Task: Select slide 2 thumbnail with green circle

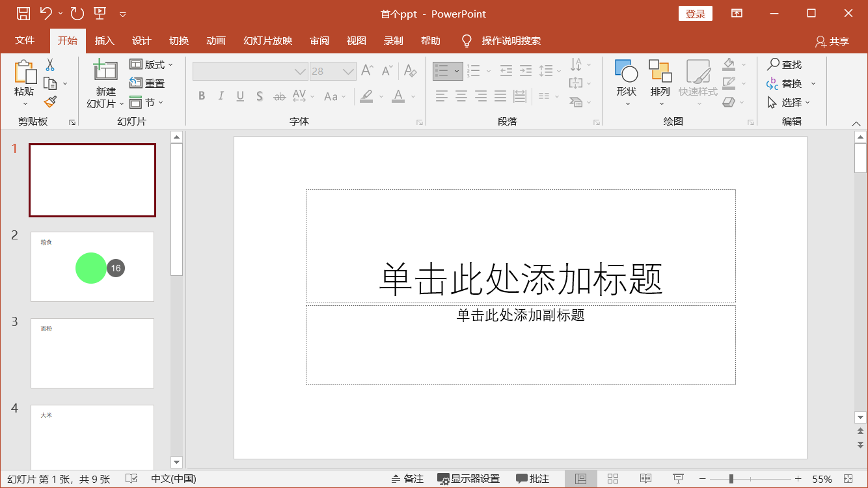Action: click(92, 267)
